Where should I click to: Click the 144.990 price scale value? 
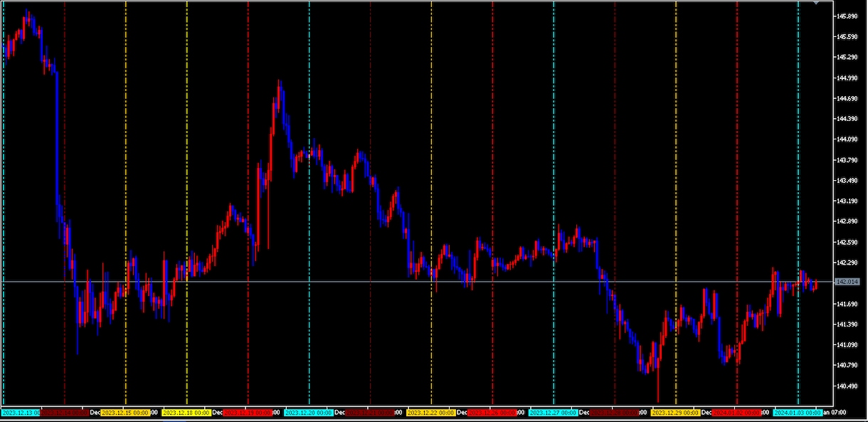click(x=847, y=78)
